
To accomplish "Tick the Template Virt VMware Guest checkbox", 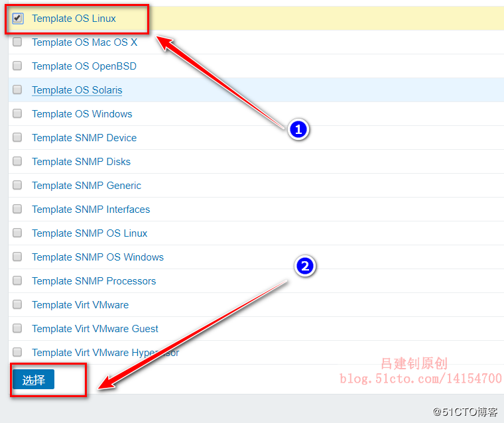I will tap(17, 328).
